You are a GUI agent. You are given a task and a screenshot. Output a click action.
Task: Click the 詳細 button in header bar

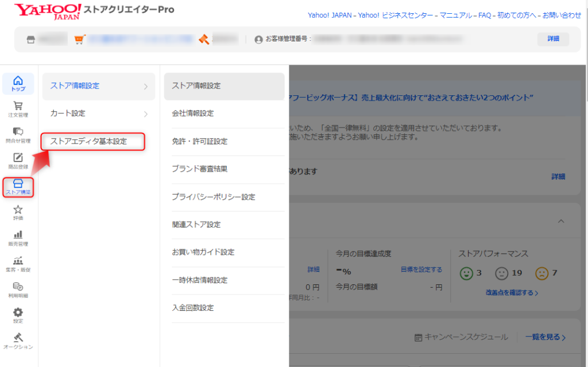553,38
